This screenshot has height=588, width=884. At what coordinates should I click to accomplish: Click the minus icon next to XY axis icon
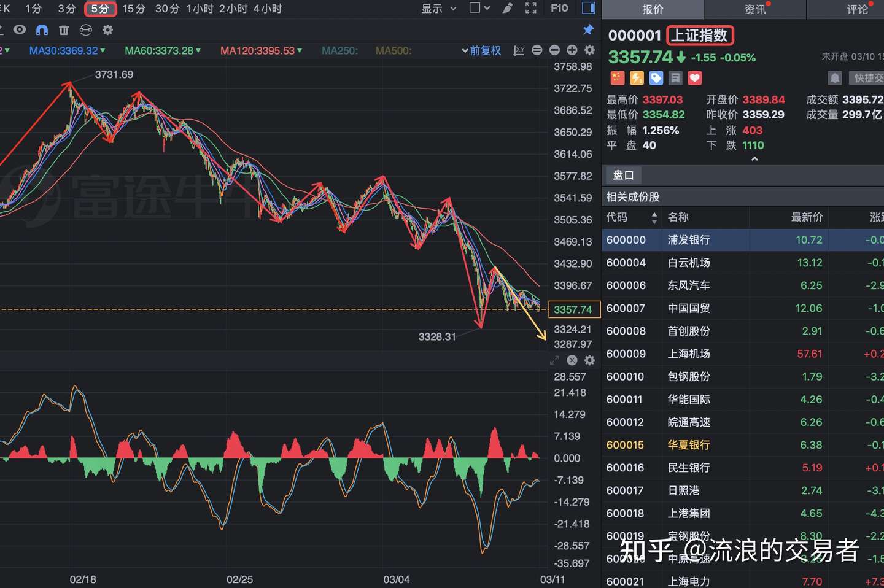pos(537,50)
